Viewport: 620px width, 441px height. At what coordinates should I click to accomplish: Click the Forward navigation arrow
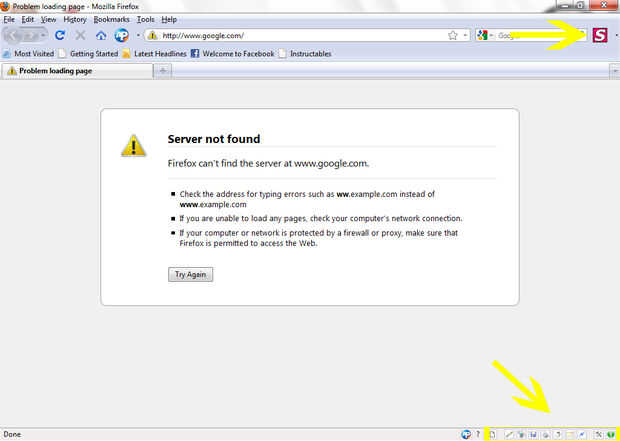coord(30,36)
